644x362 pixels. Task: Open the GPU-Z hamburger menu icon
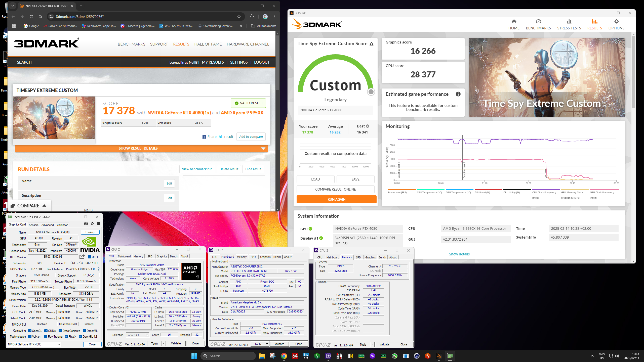pyautogui.click(x=99, y=223)
